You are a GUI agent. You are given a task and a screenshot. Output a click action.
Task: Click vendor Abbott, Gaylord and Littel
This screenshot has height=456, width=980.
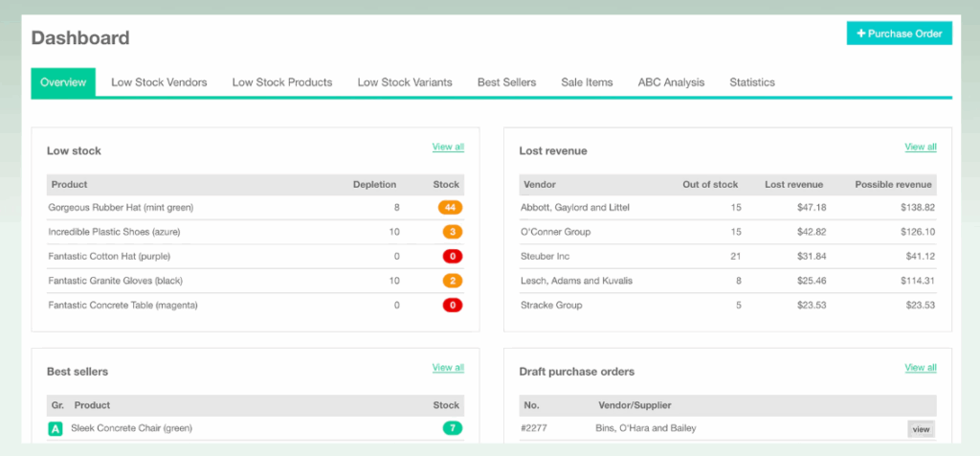coord(575,208)
